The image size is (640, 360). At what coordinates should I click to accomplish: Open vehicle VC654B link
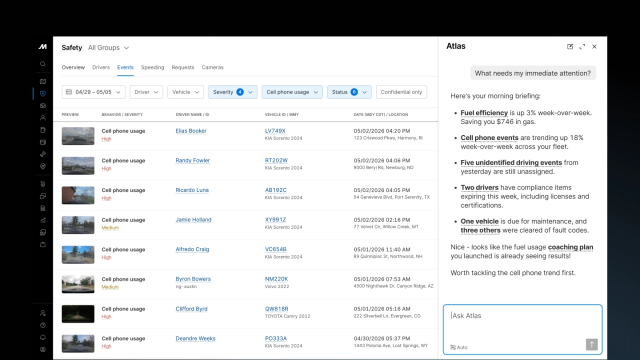(276, 249)
